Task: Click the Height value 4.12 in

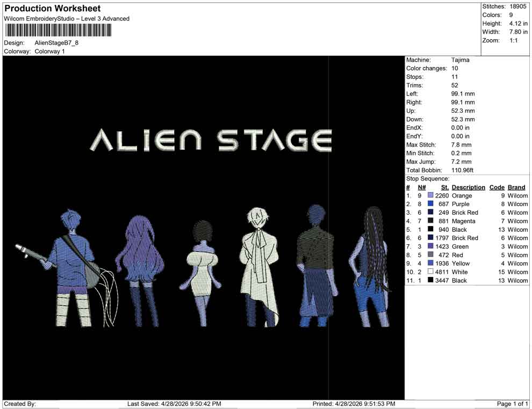Action: tap(518, 24)
